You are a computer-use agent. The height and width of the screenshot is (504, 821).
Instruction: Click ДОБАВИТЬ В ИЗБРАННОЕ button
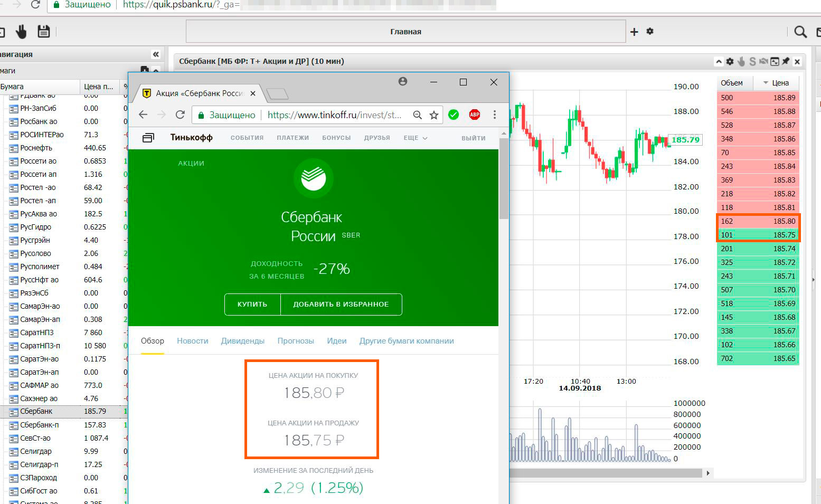tap(341, 305)
